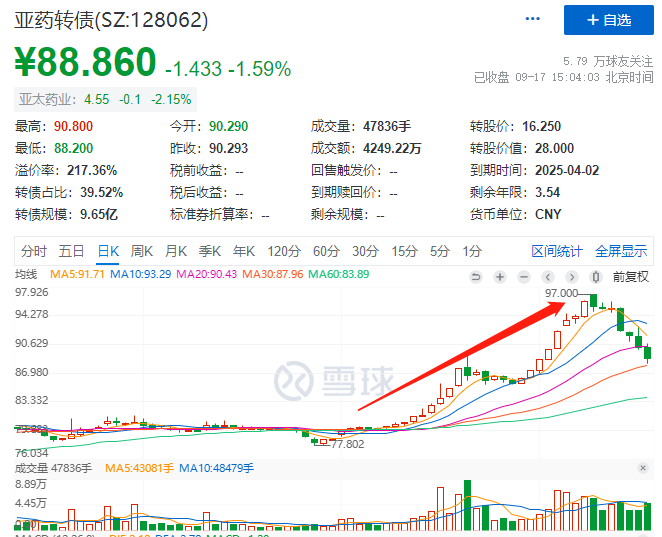Click the 溢价率 value 217.36%
The image size is (662, 537).
[92, 171]
